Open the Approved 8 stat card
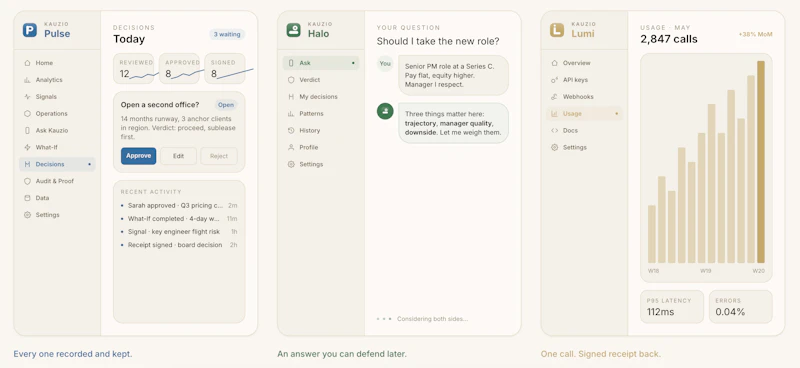The width and height of the screenshot is (800, 368). (x=179, y=68)
